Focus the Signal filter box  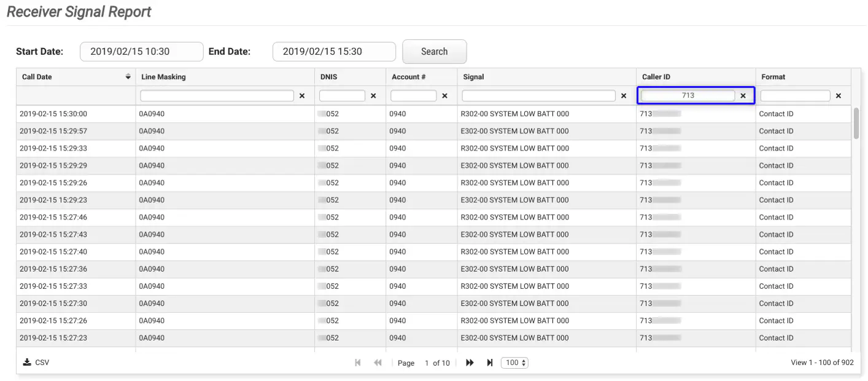[538, 96]
